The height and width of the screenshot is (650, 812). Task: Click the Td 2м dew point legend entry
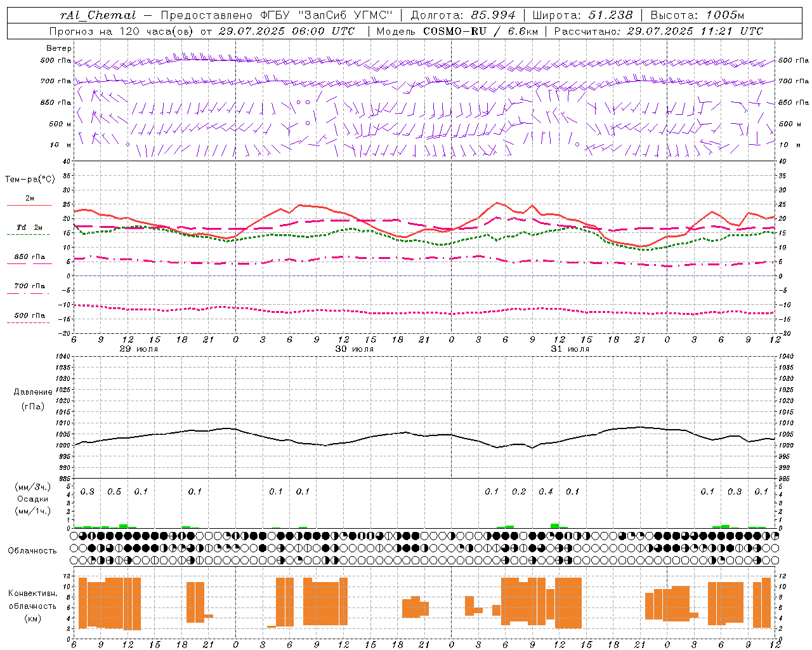29,227
